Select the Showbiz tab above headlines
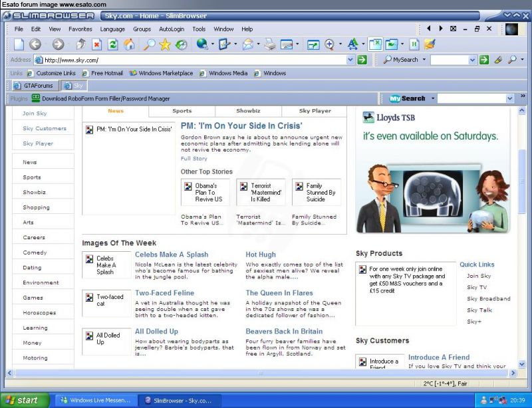This screenshot has height=408, width=532. tap(248, 111)
